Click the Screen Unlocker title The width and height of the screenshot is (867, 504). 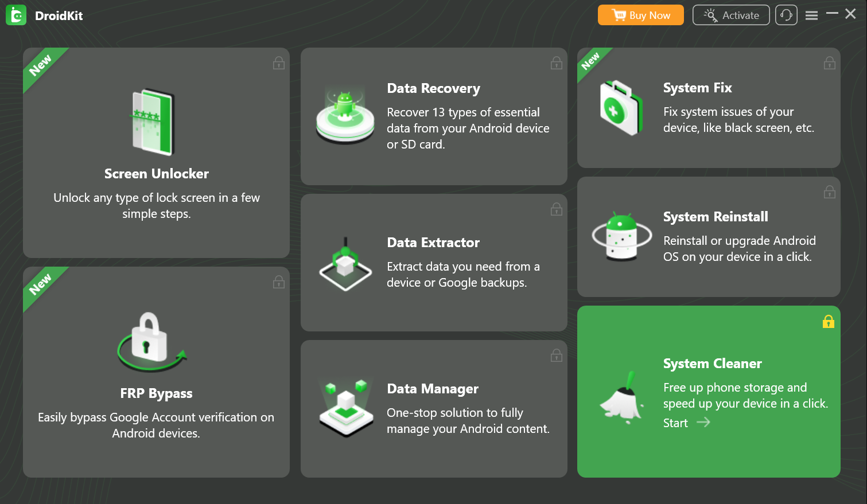tap(157, 174)
